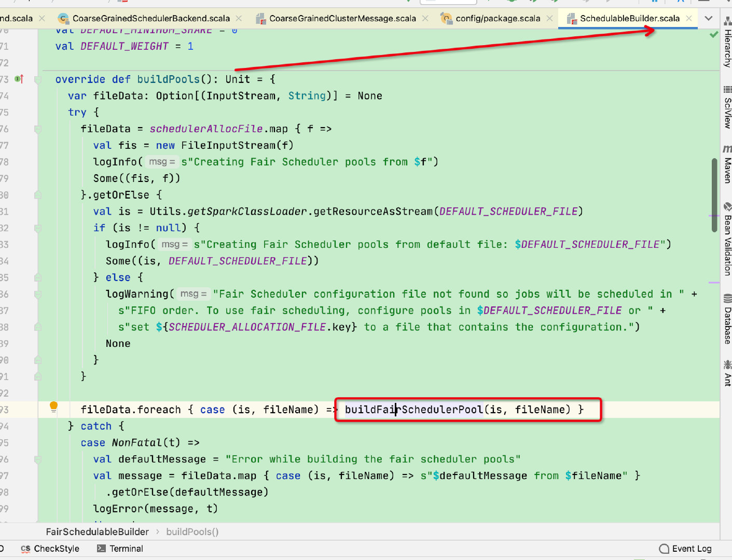Toggle fold marker beside defaultMessage line

click(x=38, y=459)
